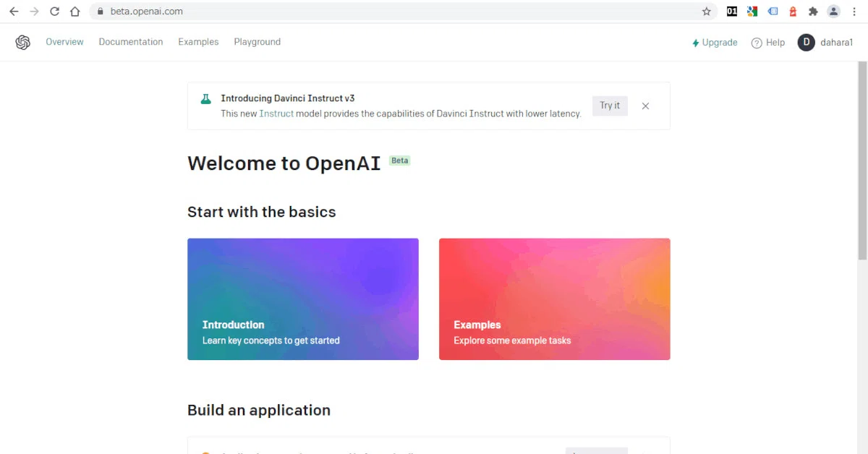Click the Upgrade link
This screenshot has width=868, height=454.
[715, 43]
